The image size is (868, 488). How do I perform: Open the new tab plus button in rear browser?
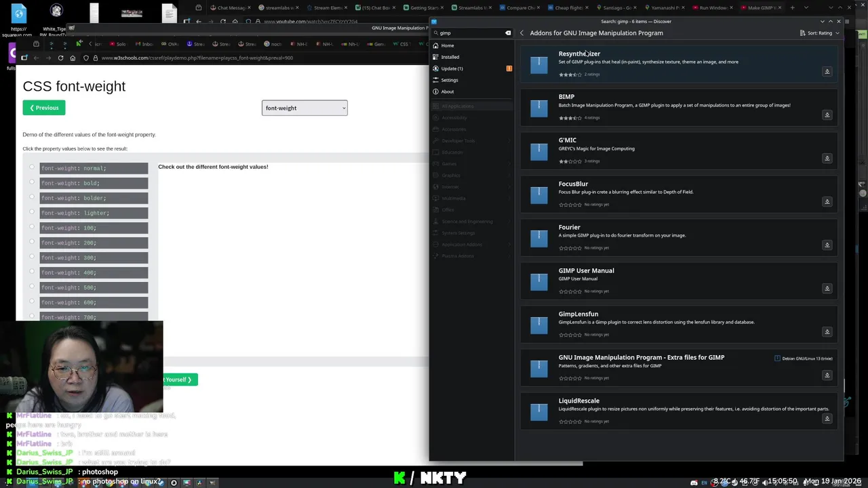tap(792, 7)
